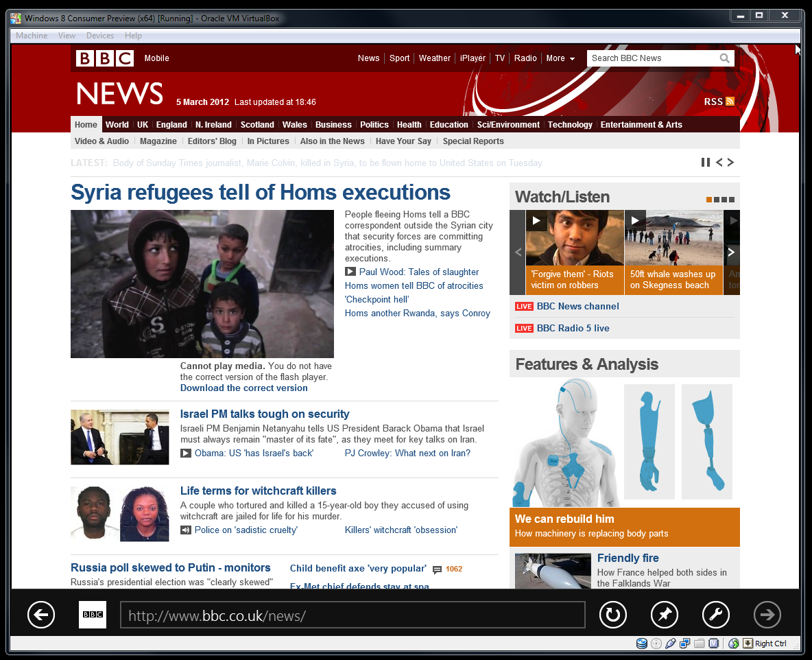
Task: Play the 'Forgive them' riots video
Action: pos(536,221)
